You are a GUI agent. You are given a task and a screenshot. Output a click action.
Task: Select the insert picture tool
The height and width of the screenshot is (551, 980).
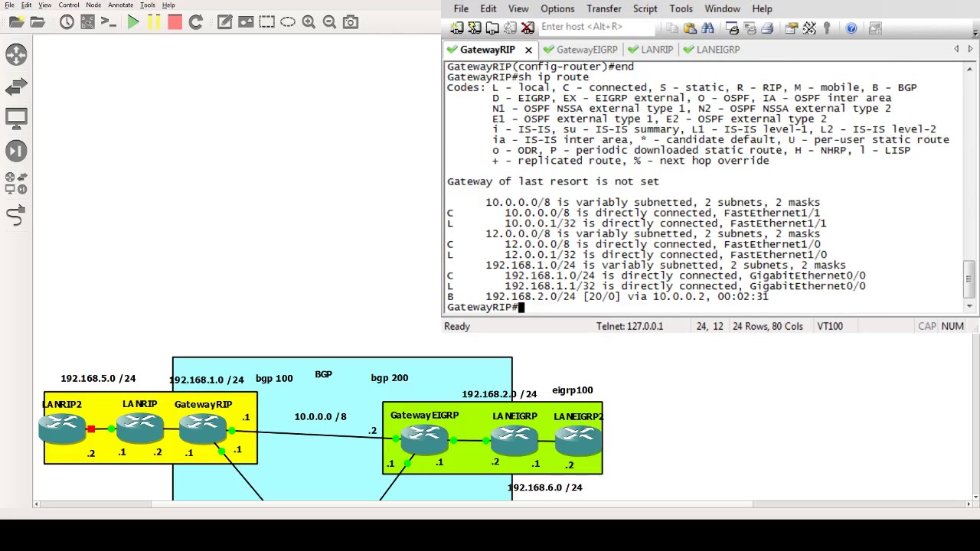(246, 22)
